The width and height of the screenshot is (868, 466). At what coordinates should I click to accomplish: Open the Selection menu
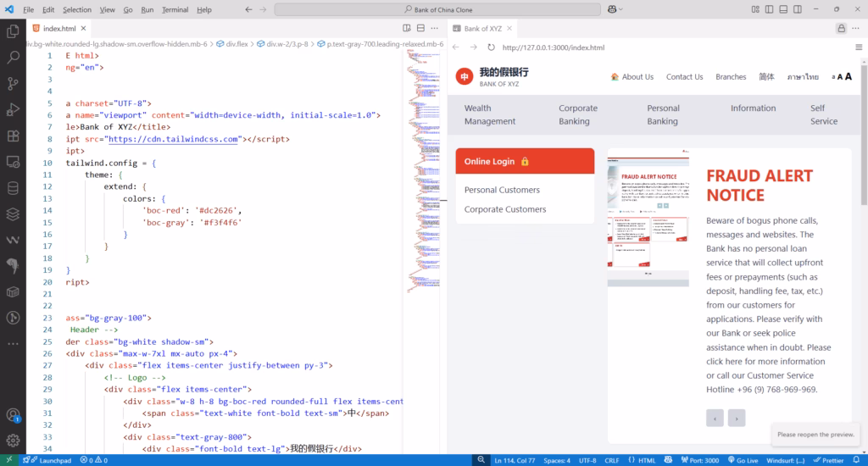77,9
